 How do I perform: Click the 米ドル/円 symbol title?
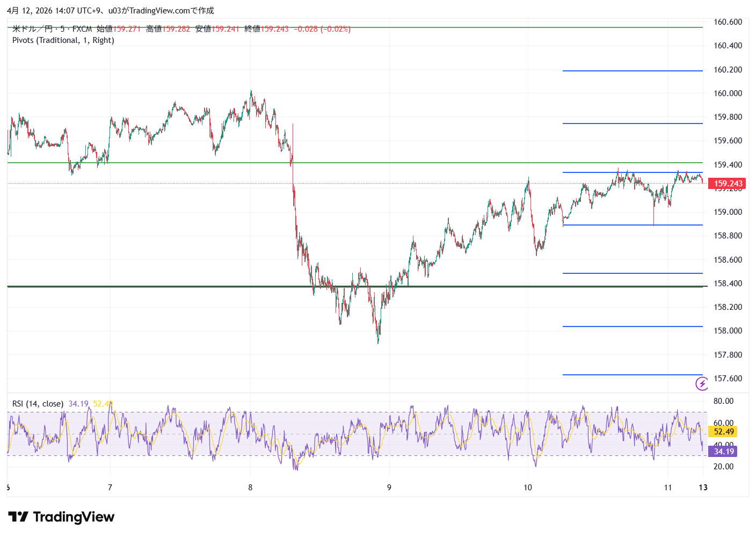(32, 29)
